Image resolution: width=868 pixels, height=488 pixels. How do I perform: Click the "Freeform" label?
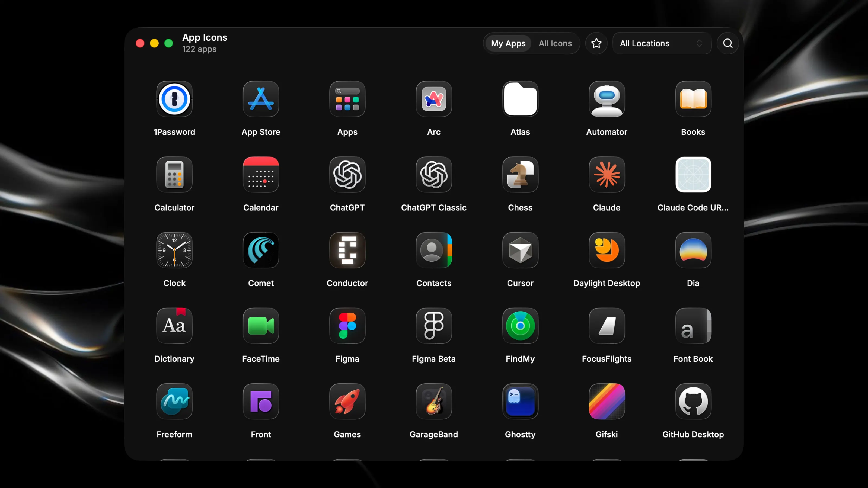(x=174, y=434)
